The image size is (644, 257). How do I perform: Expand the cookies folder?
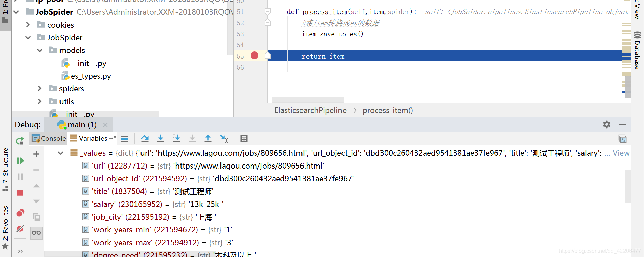(x=28, y=25)
